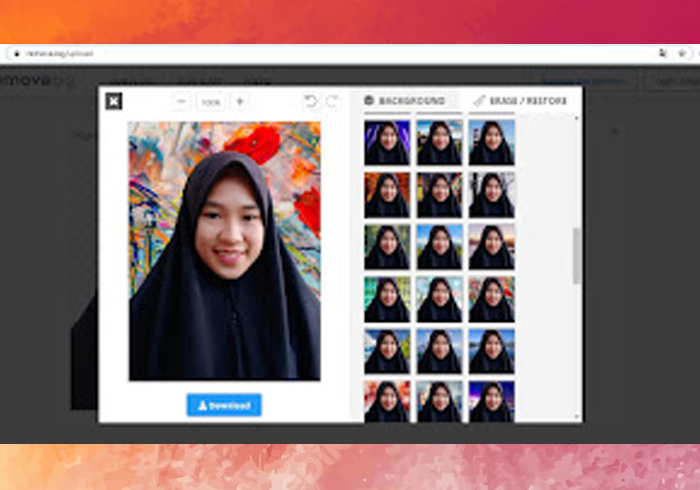Choose the white winter trees background thumbnail
The height and width of the screenshot is (490, 700).
point(492,195)
